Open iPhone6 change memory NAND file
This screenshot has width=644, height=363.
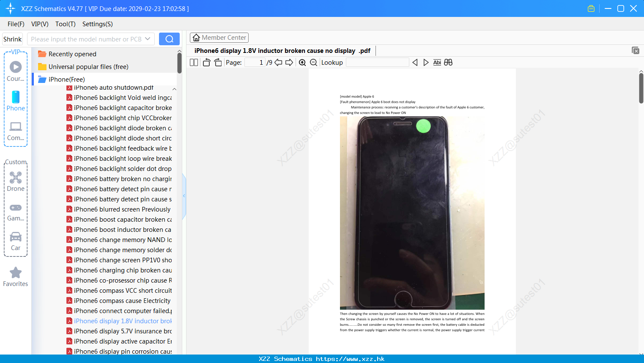tap(119, 240)
